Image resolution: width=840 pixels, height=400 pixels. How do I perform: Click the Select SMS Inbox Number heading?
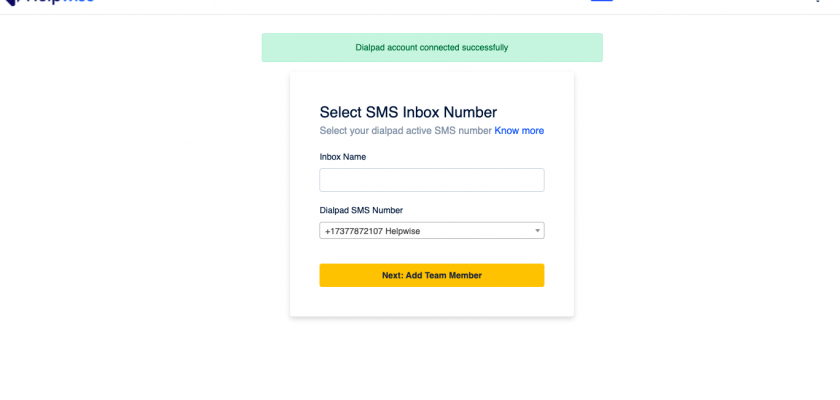click(x=408, y=112)
